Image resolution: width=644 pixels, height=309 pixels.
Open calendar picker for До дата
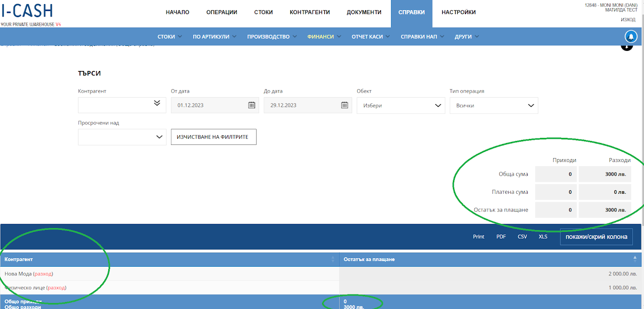tap(345, 105)
